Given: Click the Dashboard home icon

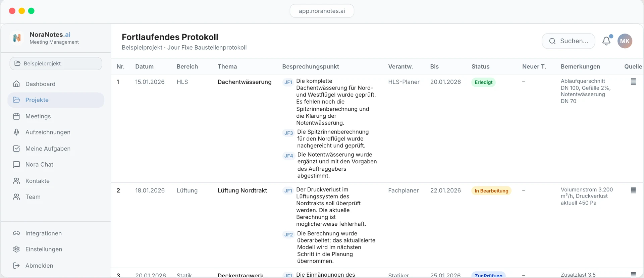Looking at the screenshot, I should click(x=16, y=84).
